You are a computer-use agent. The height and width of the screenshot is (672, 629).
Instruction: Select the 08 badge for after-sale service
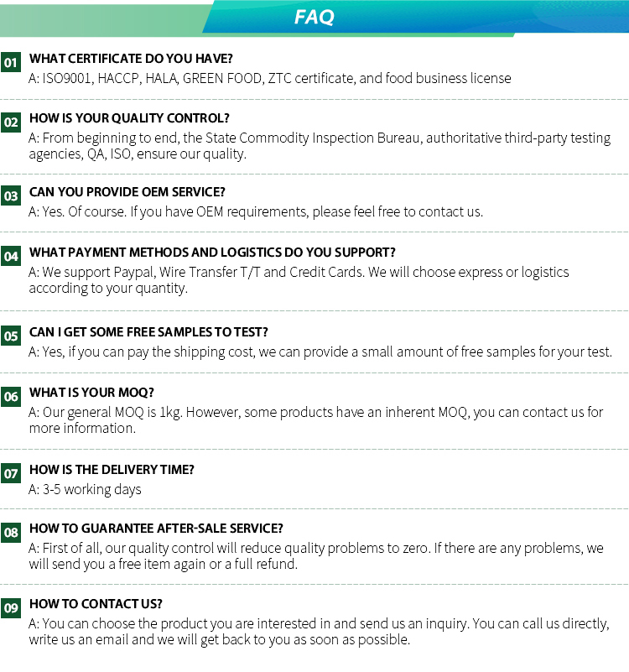[11, 532]
